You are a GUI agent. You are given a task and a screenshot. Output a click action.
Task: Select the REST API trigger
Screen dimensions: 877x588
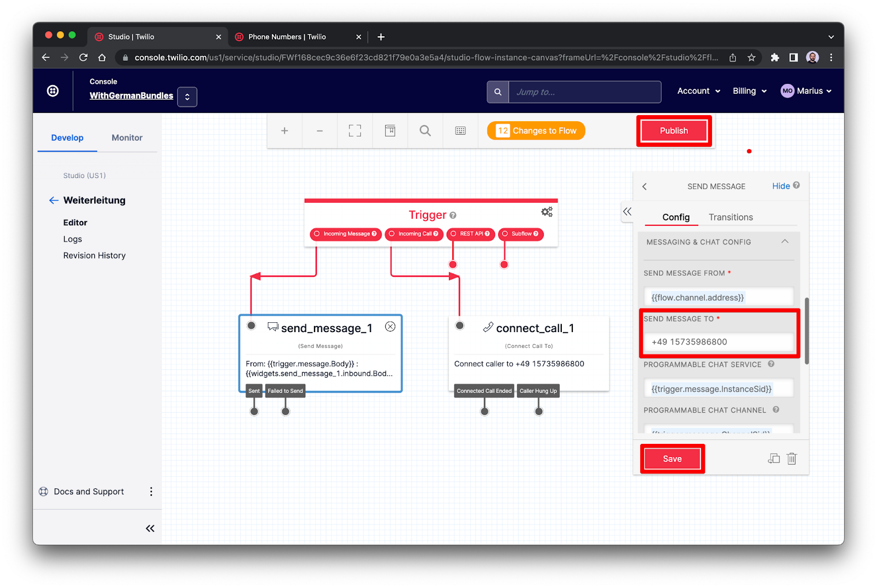pyautogui.click(x=471, y=234)
